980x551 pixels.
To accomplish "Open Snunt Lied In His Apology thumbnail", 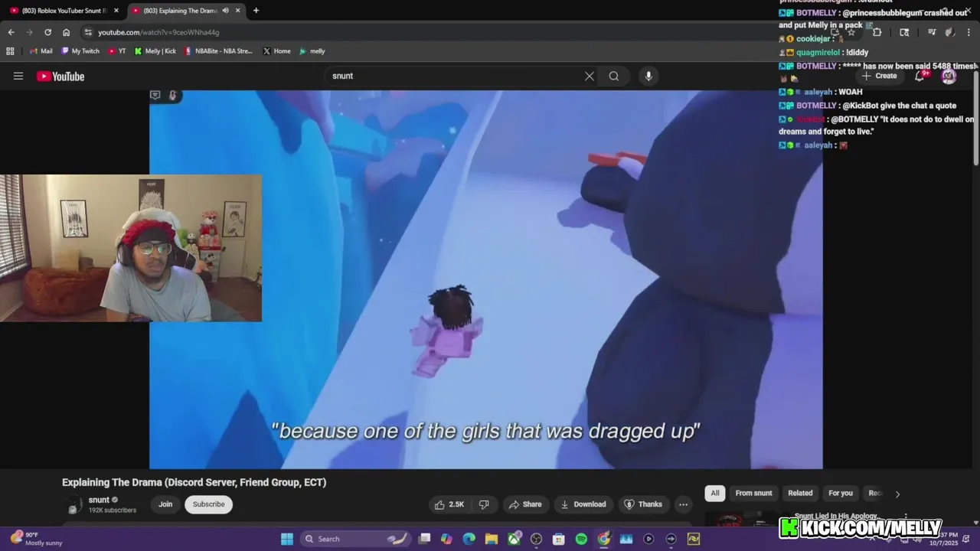I will 742,520.
